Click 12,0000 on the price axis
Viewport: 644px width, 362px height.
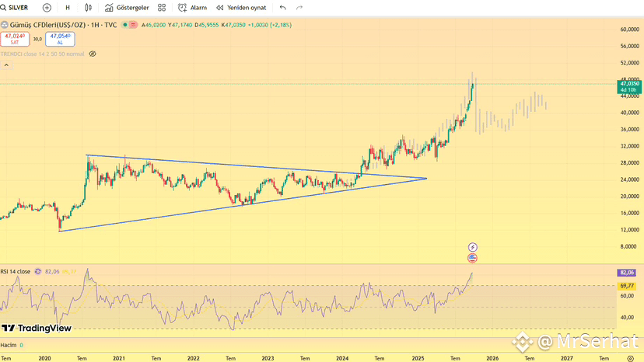point(630,230)
